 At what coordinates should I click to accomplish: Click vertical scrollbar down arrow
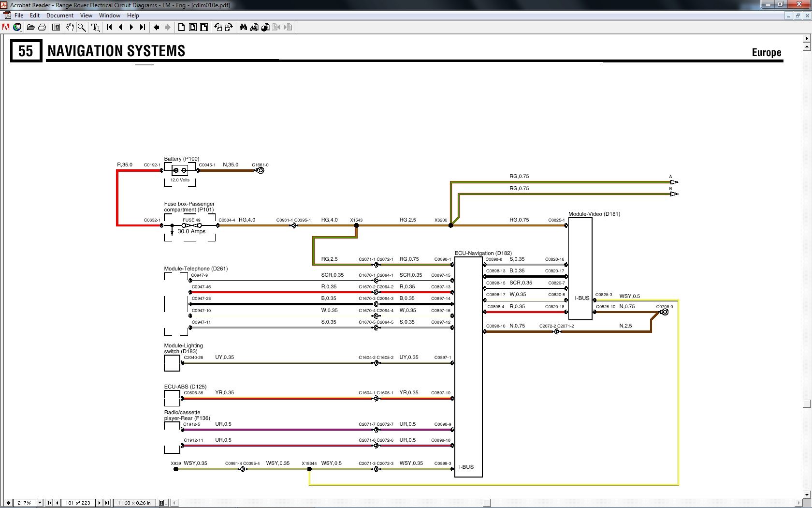[807, 494]
